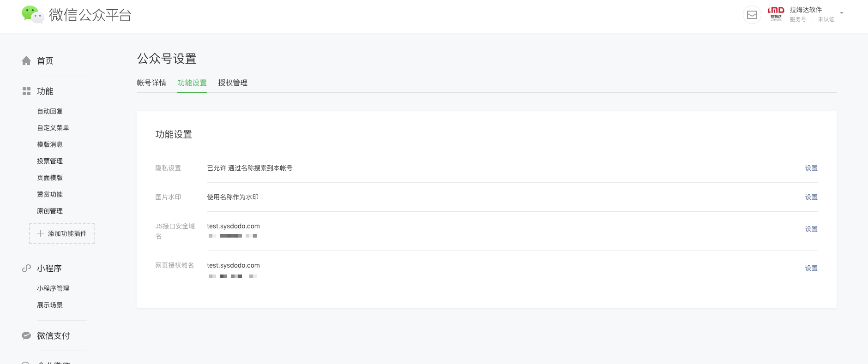Click the grid icon next to 功能
868x364 pixels.
pos(26,91)
